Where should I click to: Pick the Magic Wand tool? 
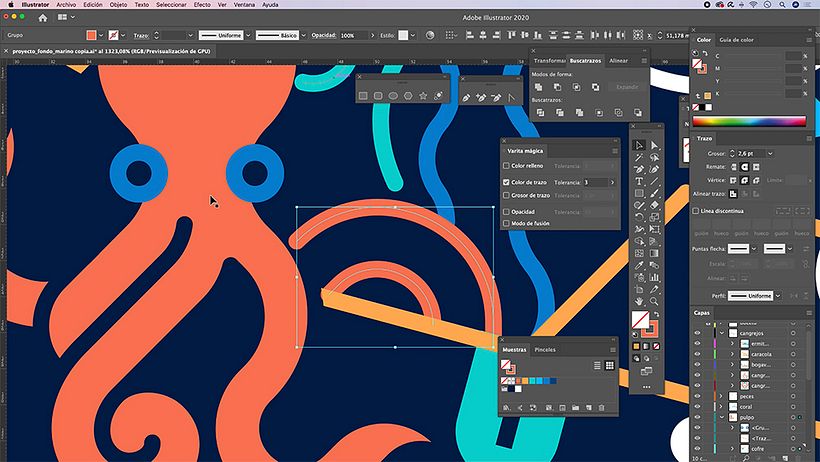pyautogui.click(x=639, y=157)
